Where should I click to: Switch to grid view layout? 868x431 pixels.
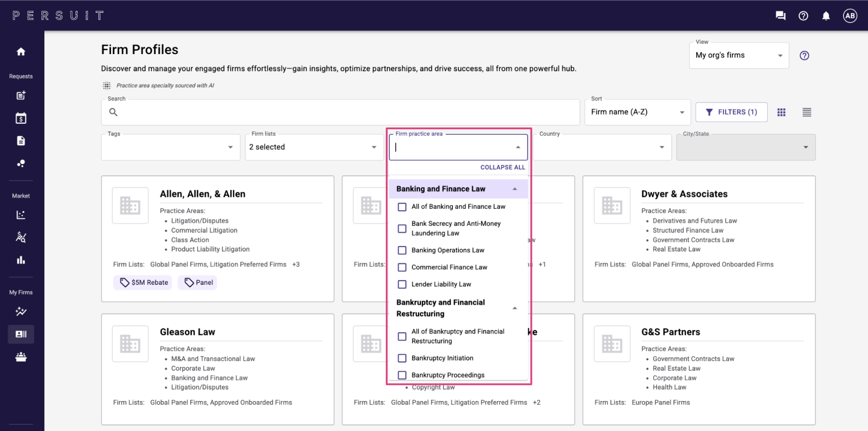click(x=781, y=112)
